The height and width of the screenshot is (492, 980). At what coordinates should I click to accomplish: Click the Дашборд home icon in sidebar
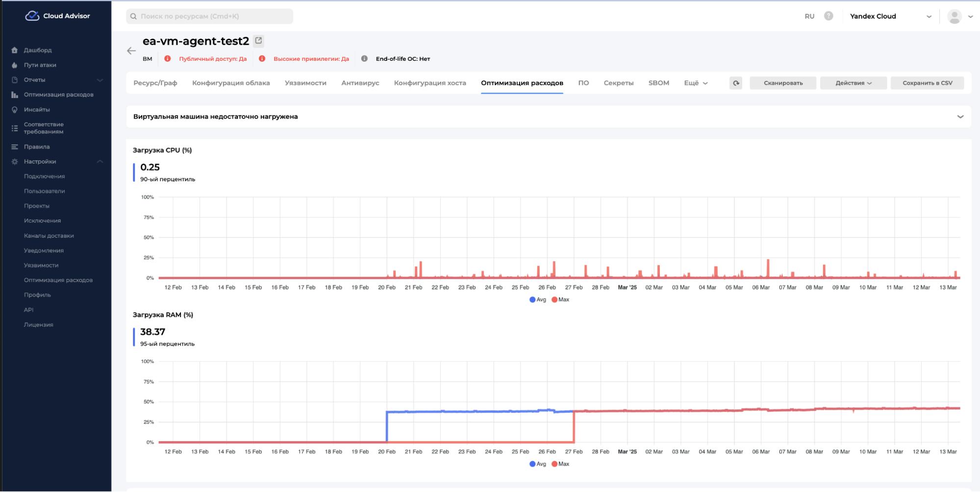click(x=15, y=50)
